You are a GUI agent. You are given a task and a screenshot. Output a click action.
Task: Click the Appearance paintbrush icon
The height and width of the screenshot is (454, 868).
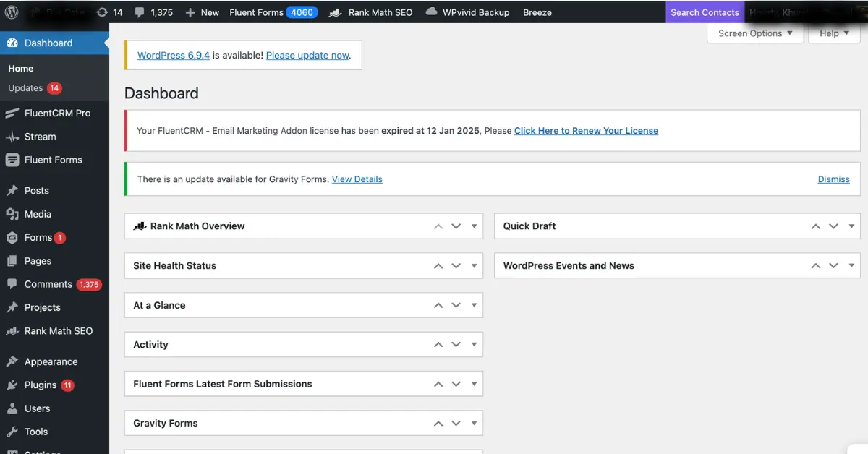(12, 361)
